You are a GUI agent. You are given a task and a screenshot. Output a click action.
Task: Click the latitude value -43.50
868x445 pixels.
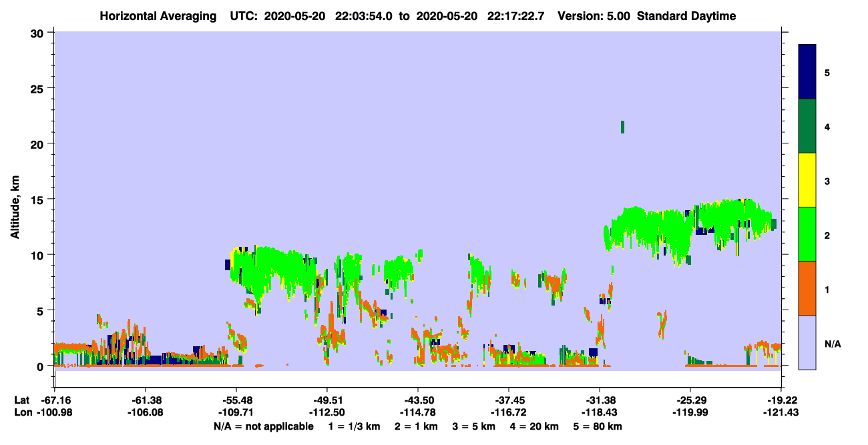coord(418,400)
